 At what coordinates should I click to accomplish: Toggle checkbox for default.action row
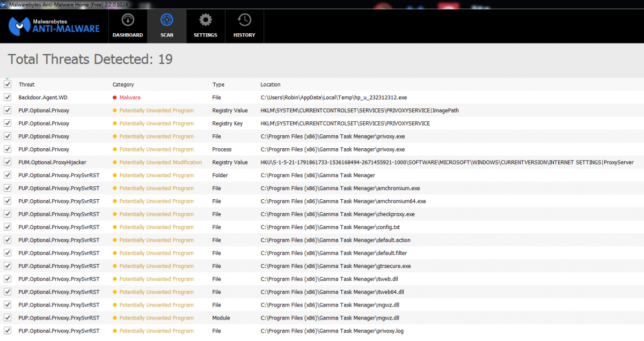tap(8, 240)
